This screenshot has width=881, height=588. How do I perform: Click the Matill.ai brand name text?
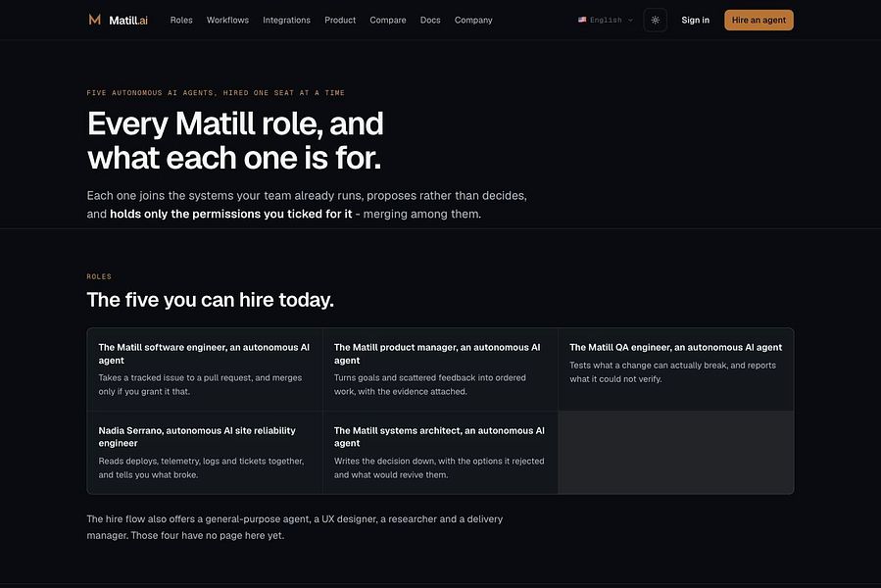(128, 21)
